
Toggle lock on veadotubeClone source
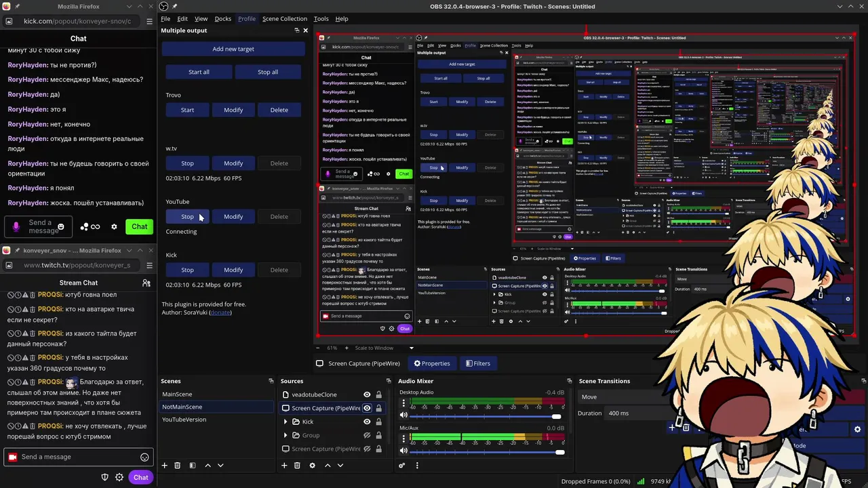pos(378,394)
